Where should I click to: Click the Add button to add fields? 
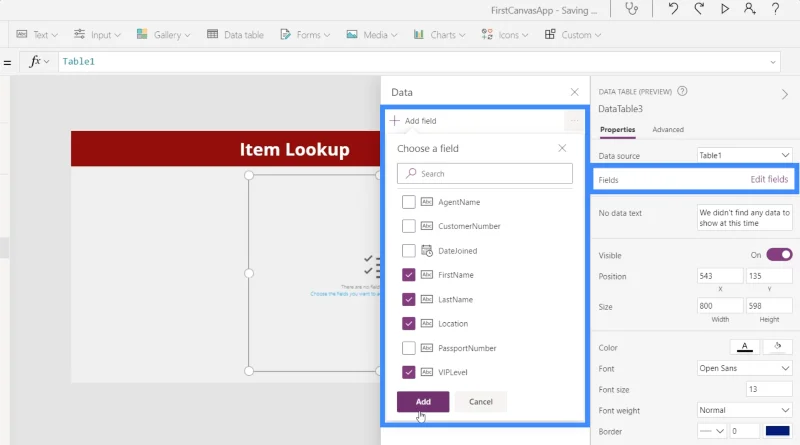point(423,402)
